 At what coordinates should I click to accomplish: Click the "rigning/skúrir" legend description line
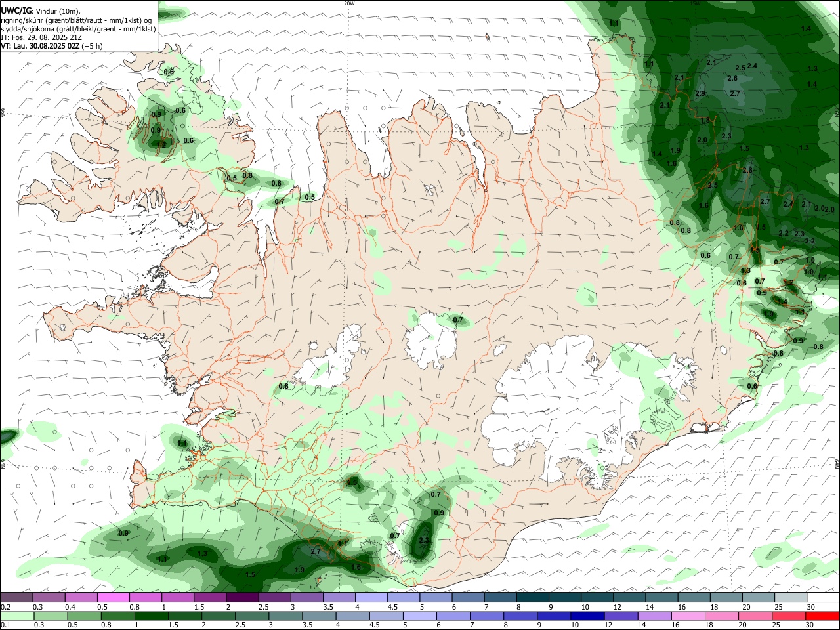(77, 20)
